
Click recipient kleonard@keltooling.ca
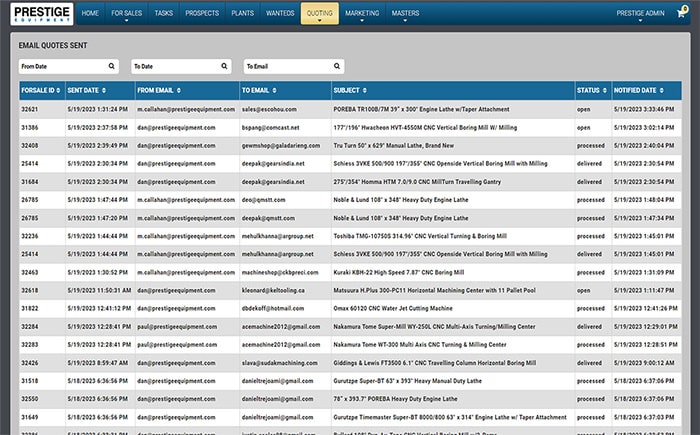pos(273,290)
